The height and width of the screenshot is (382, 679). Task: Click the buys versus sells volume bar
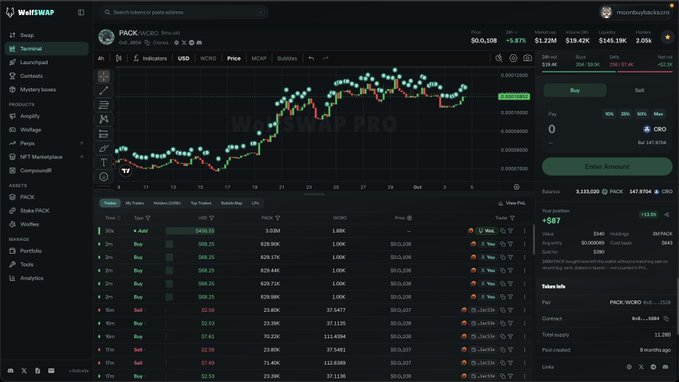pyautogui.click(x=607, y=71)
